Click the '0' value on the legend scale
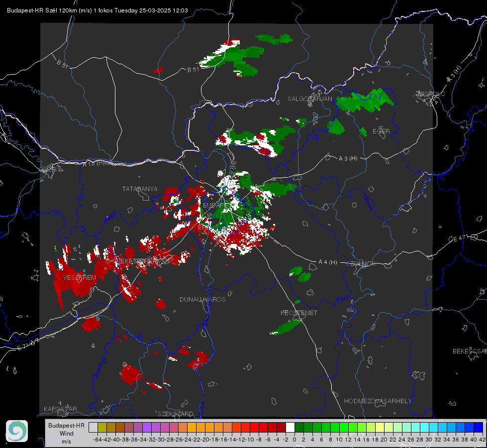487x448 pixels. click(294, 440)
